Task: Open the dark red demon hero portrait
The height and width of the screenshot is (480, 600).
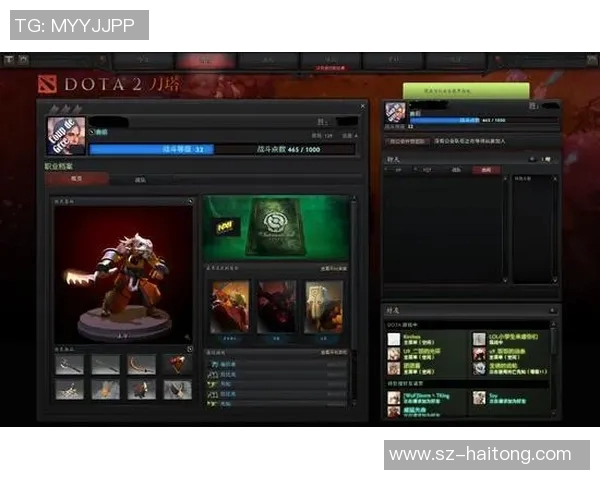Action: click(x=276, y=307)
